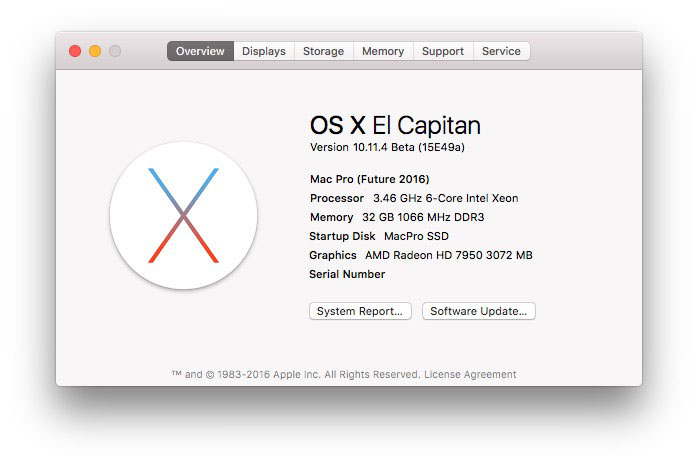Select the Storage tab
Screen dimensions: 698x466
click(x=324, y=51)
